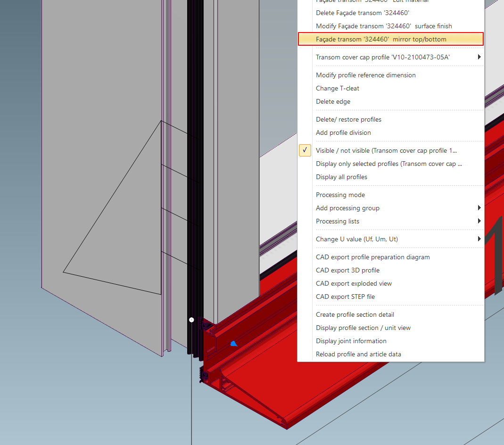Open Processing lists submenu

pyautogui.click(x=479, y=221)
